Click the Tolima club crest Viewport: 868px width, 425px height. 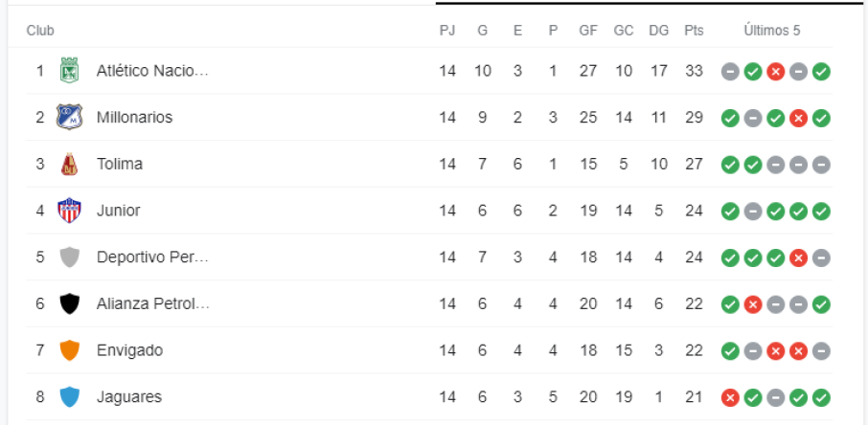point(70,165)
